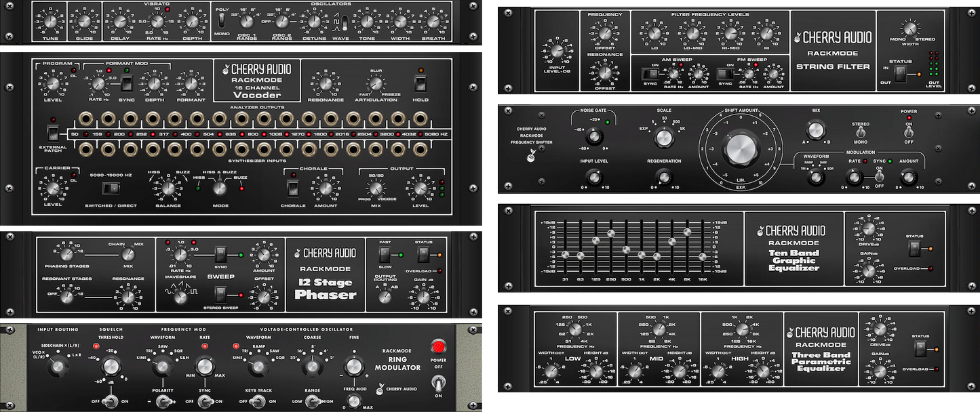Toggle the Ten Band Graphic Equalizer Status switch
Screen dimensions: 980x412
pos(915,249)
